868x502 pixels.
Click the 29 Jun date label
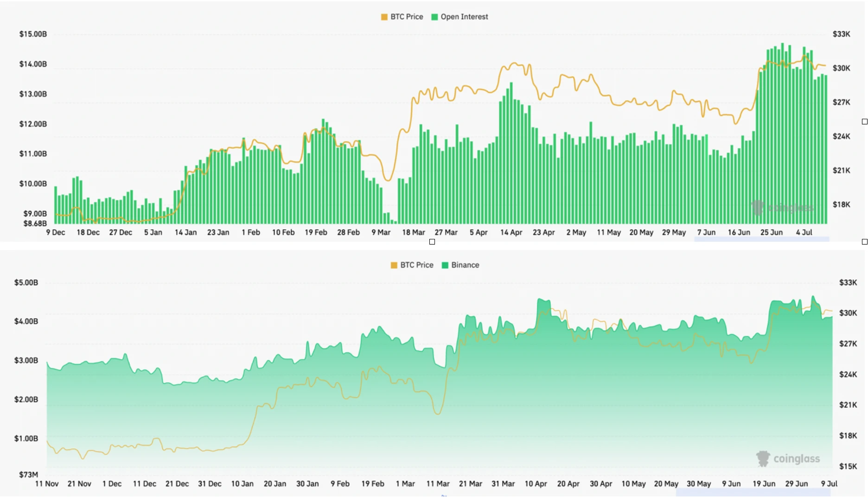(x=796, y=484)
